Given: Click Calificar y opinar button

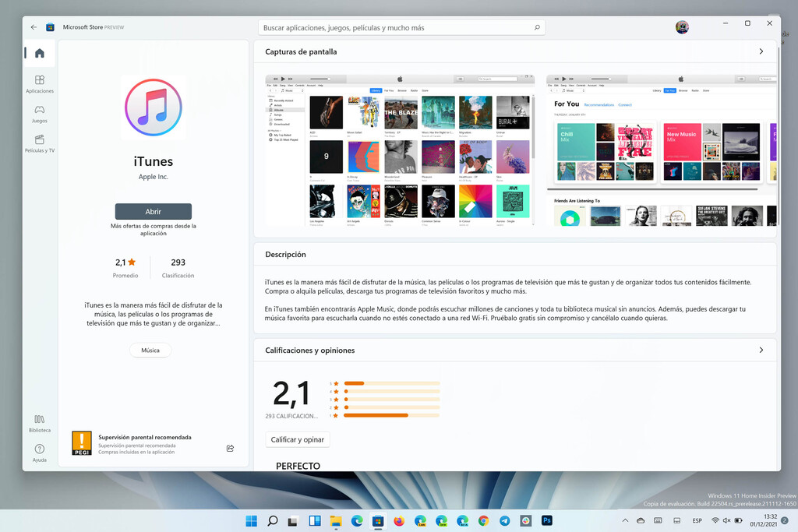Looking at the screenshot, I should 298,439.
